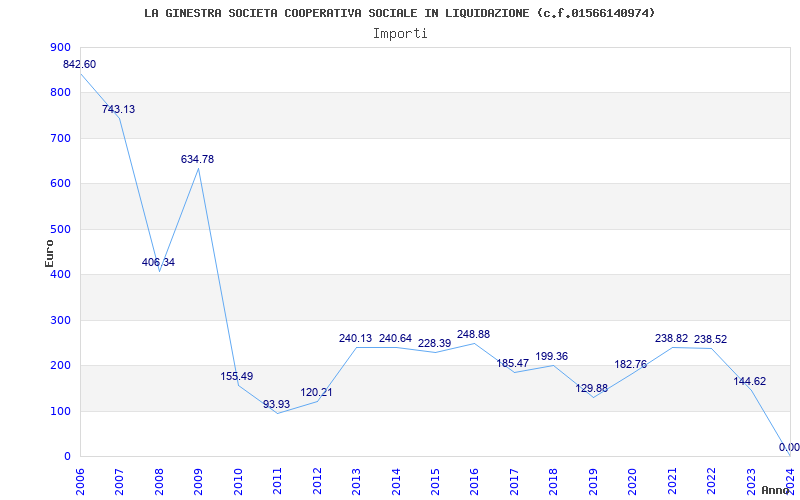Screen dimensions: 800x500
Task: Select the 155.49 data label
Action: click(237, 376)
